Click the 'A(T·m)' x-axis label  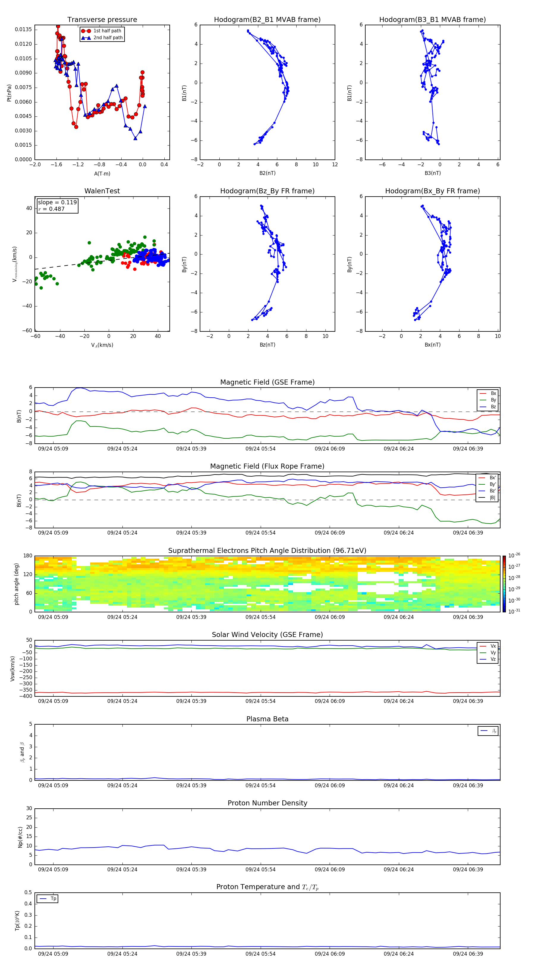[102, 174]
